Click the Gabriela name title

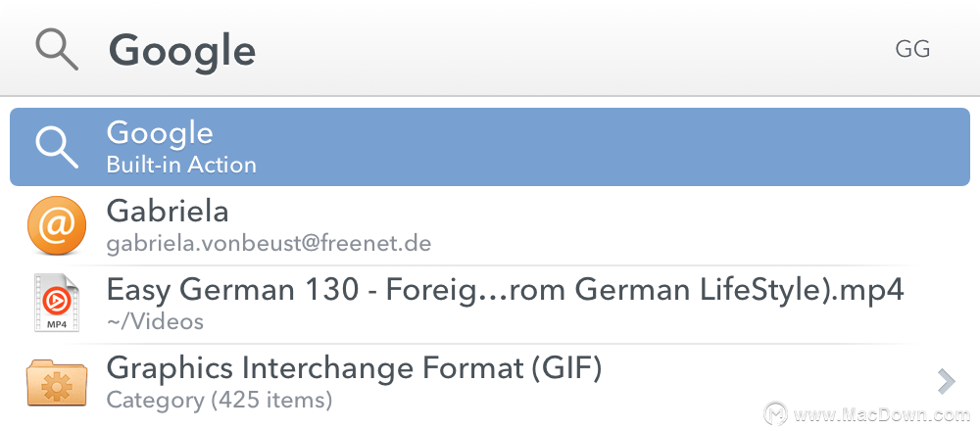[x=168, y=212]
